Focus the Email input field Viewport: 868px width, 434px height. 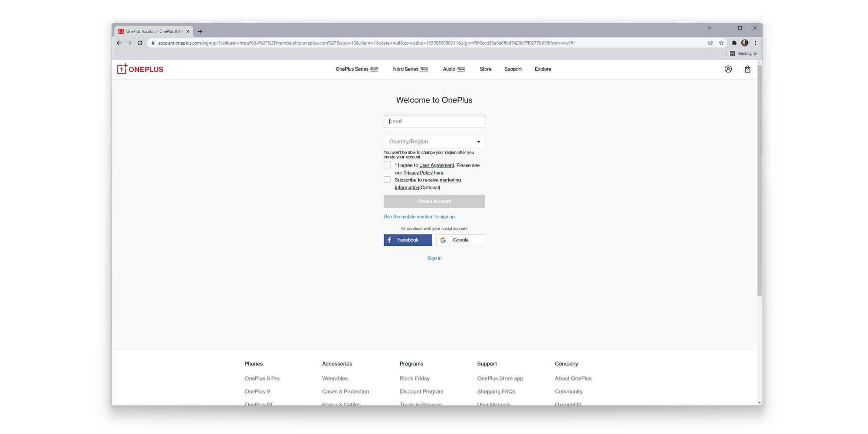pos(434,122)
